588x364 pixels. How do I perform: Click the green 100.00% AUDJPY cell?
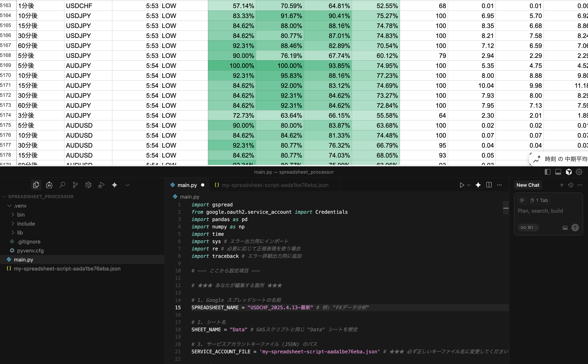click(x=232, y=65)
